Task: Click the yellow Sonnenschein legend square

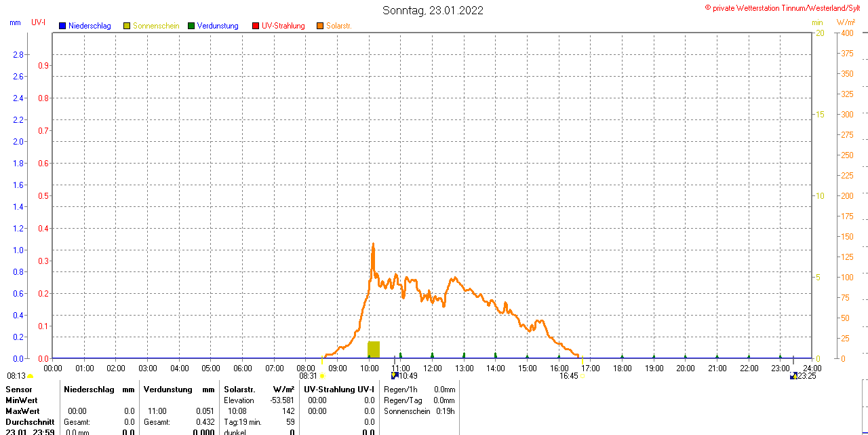Action: pos(127,26)
